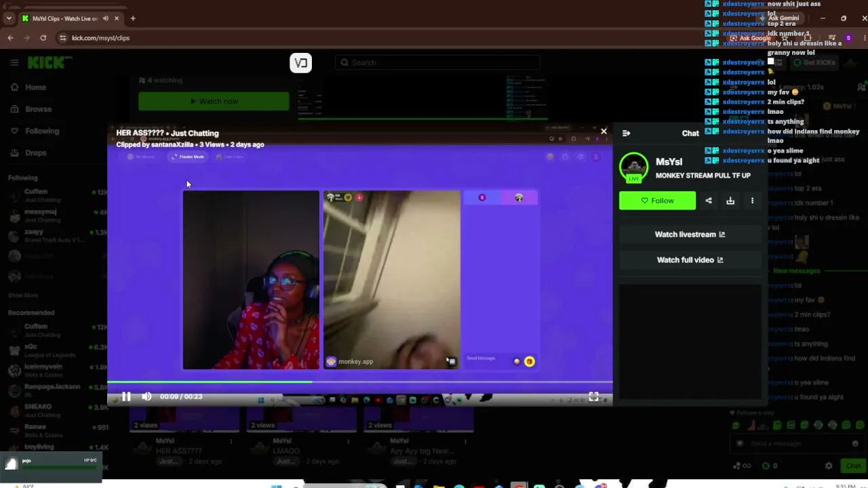This screenshot has height=488, width=868.
Task: Select the kick.com/msysl/clips address bar
Action: click(100, 38)
